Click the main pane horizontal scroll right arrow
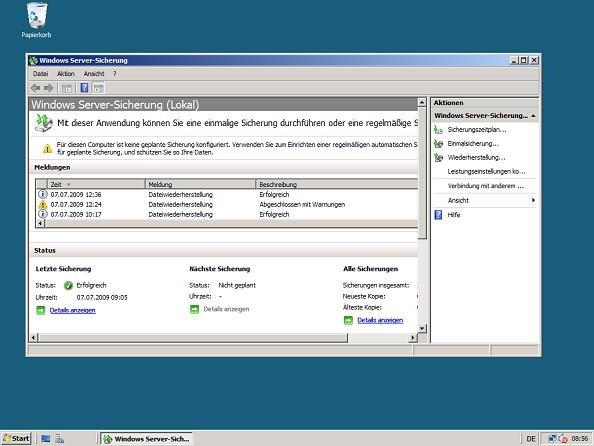594x446 pixels. coord(413,337)
